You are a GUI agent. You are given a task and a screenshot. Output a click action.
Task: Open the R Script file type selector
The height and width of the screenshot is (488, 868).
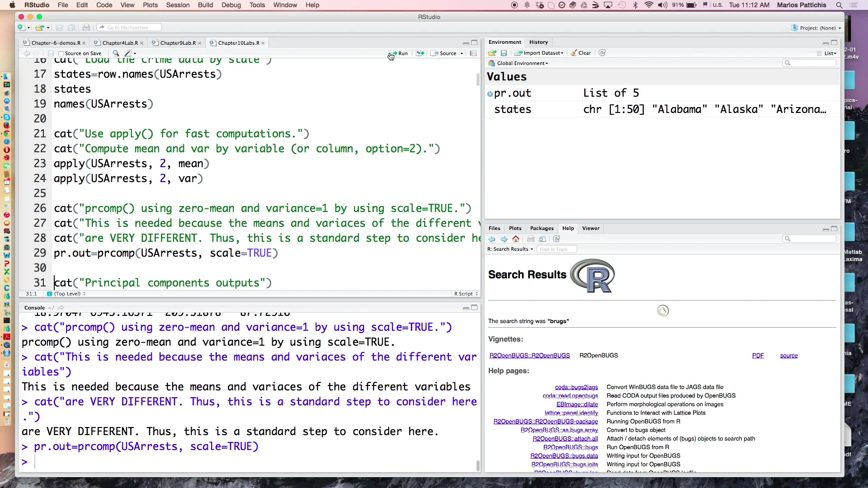click(466, 294)
